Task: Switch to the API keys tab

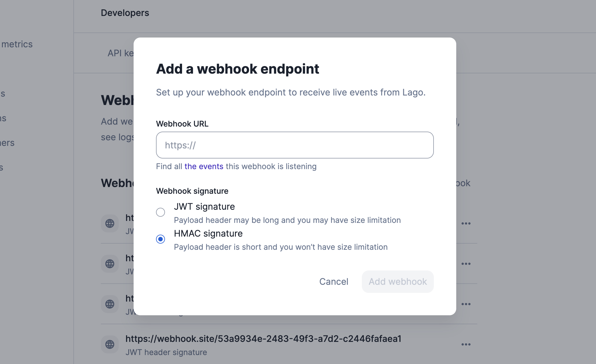Action: pyautogui.click(x=121, y=53)
